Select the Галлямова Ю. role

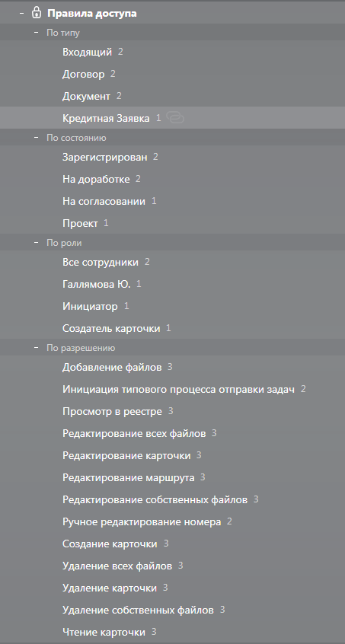172,284
